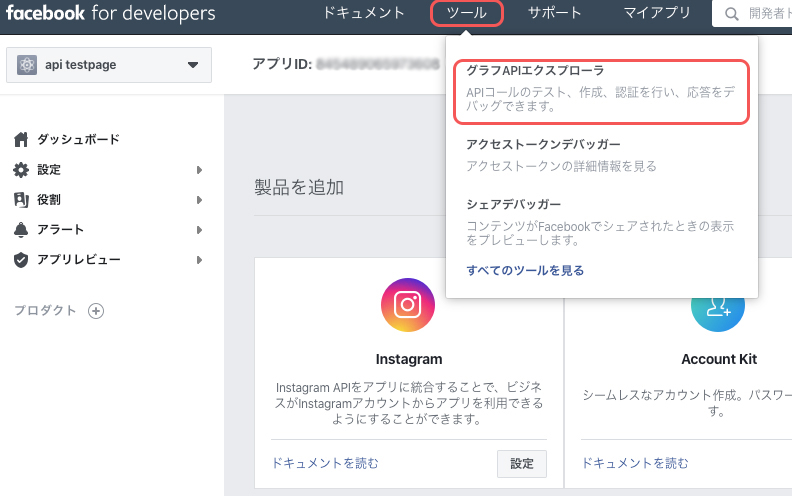The width and height of the screenshot is (792, 496).
Task: Click the Instagram logo icon
Action: [x=408, y=305]
